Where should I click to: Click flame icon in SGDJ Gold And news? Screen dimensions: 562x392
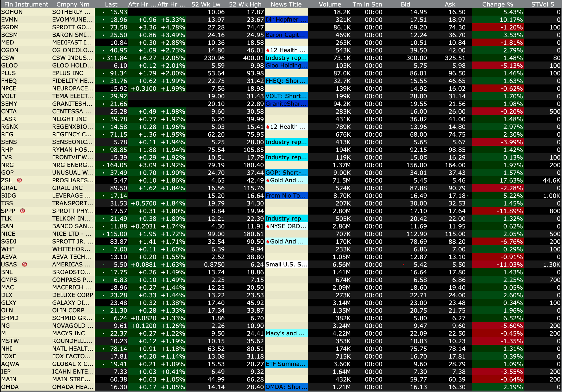268,242
